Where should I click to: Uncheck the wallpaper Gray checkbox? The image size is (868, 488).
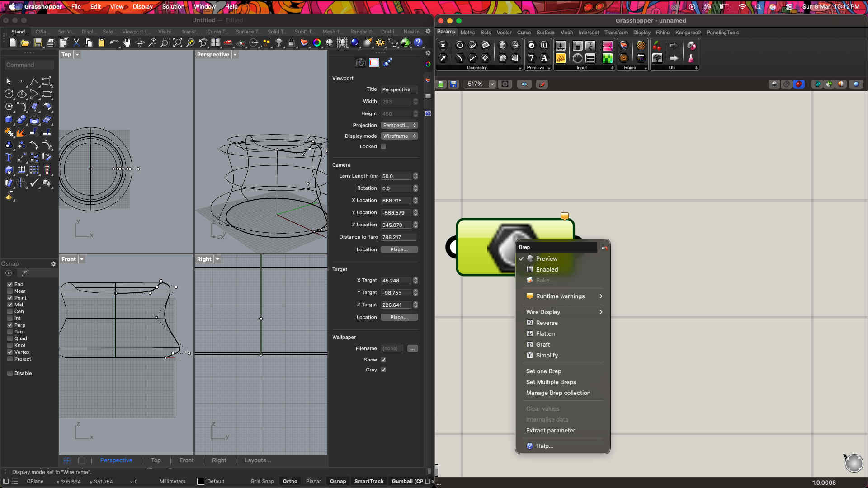(383, 370)
